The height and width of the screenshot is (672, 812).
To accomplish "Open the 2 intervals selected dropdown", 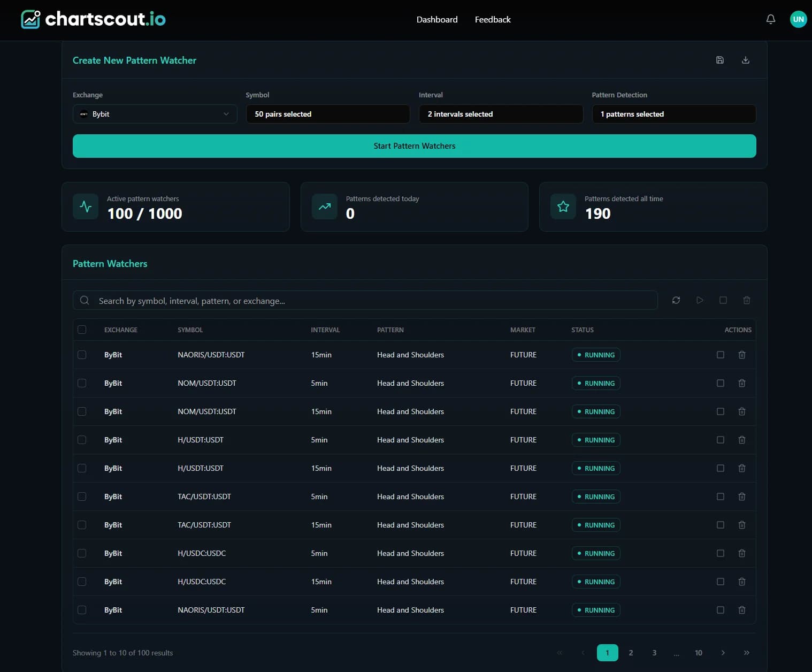I will [x=500, y=114].
